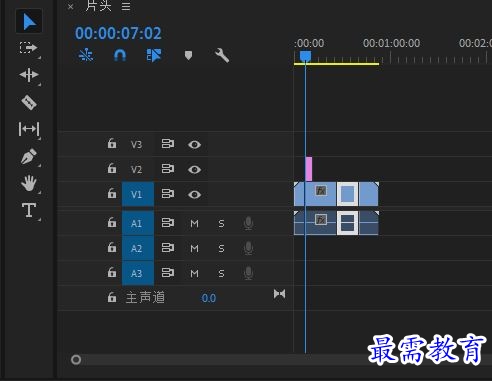Solo audio track A2
Image resolution: width=492 pixels, height=381 pixels.
point(221,248)
